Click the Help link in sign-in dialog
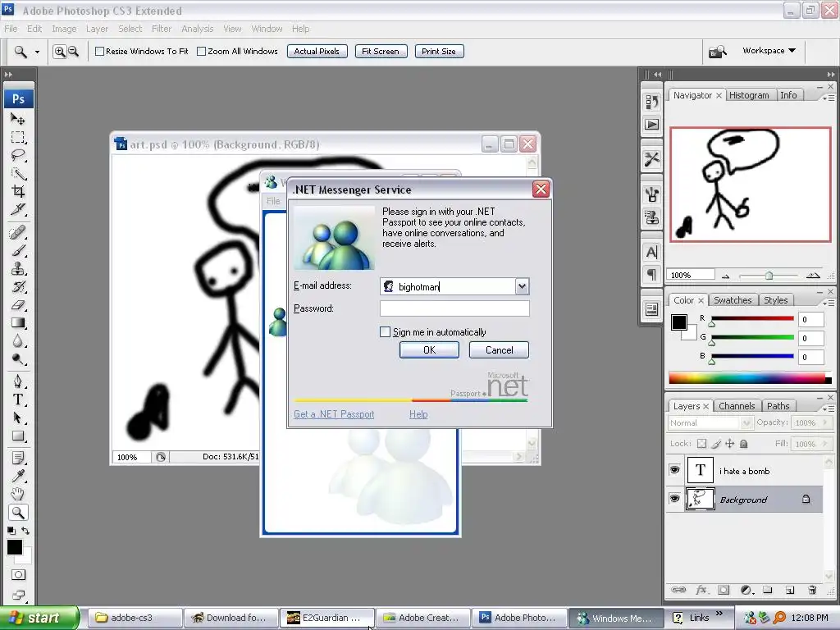This screenshot has width=840, height=630. coord(418,414)
